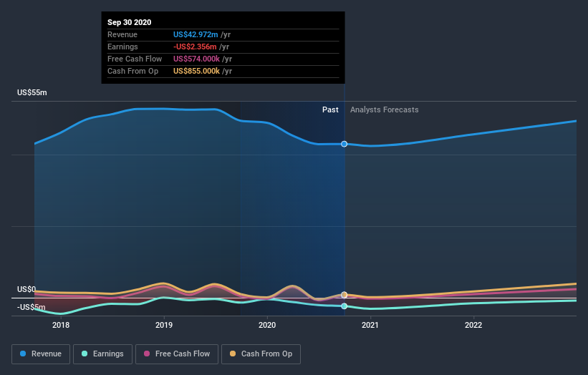The height and width of the screenshot is (375, 588).
Task: Click the Earnings row label in tooltip
Action: (122, 47)
